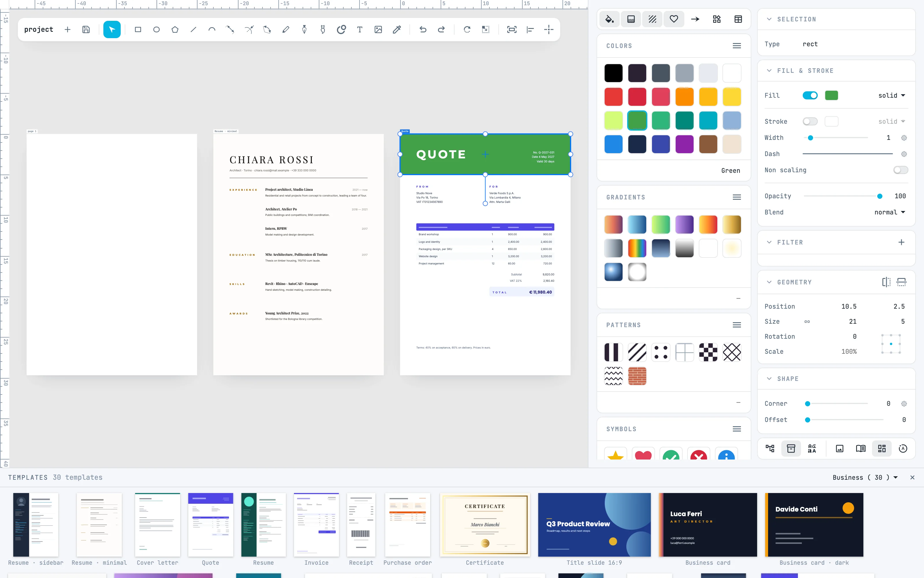
Task: Open the Colors panel menu
Action: coord(737,46)
